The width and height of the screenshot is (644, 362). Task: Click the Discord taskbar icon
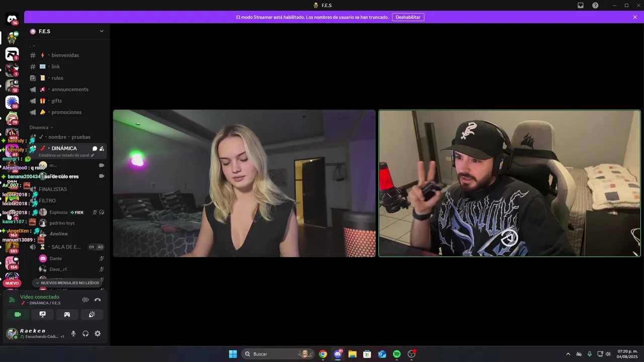[x=338, y=354]
